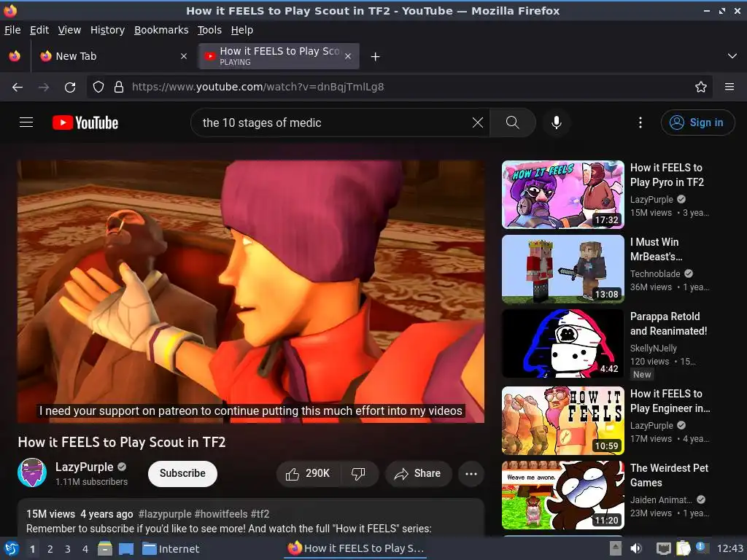
Task: Open The Weirdest Pet Games thumbnail
Action: click(562, 495)
